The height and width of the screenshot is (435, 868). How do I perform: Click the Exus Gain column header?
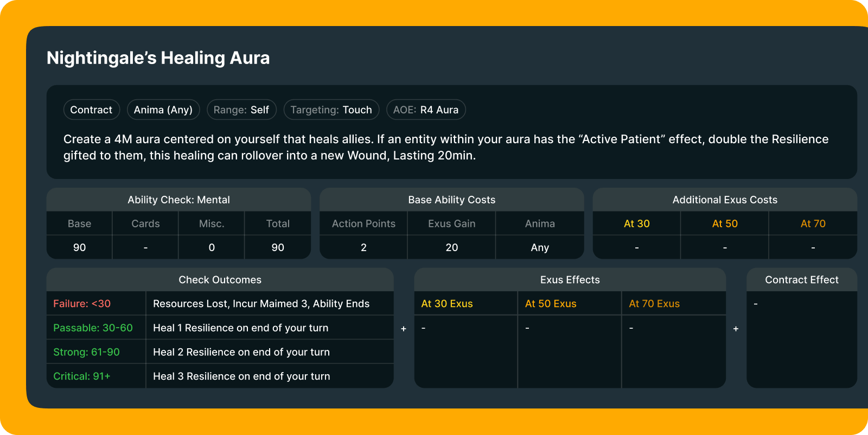pyautogui.click(x=452, y=223)
